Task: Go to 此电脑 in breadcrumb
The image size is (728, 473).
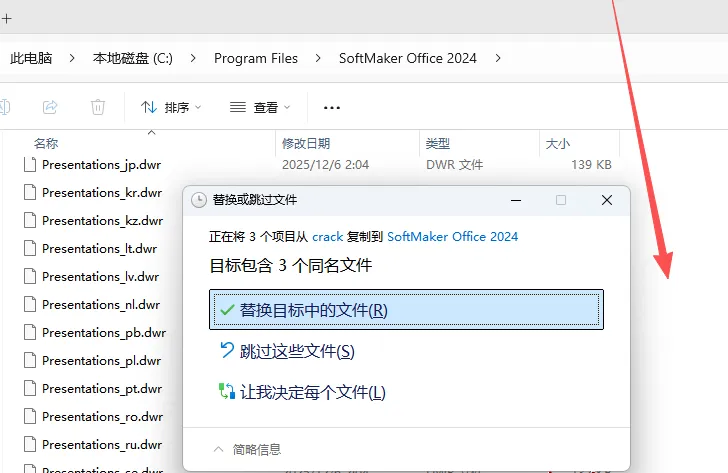Action: [x=31, y=58]
